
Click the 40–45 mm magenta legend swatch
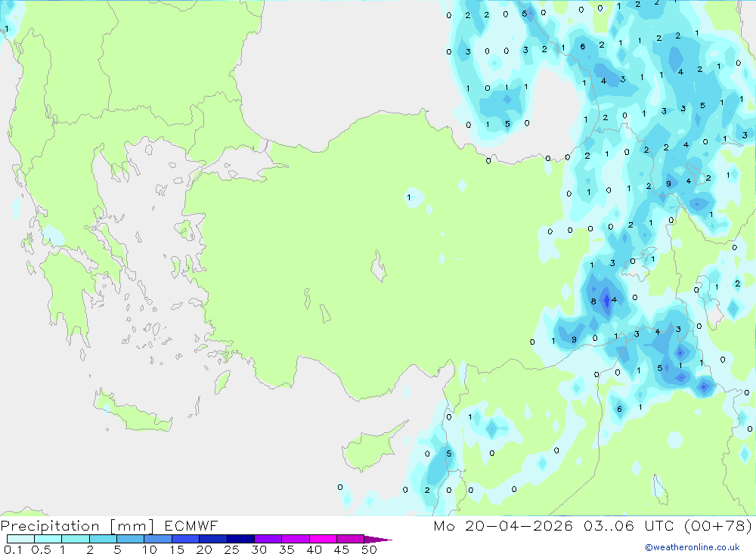(x=323, y=539)
